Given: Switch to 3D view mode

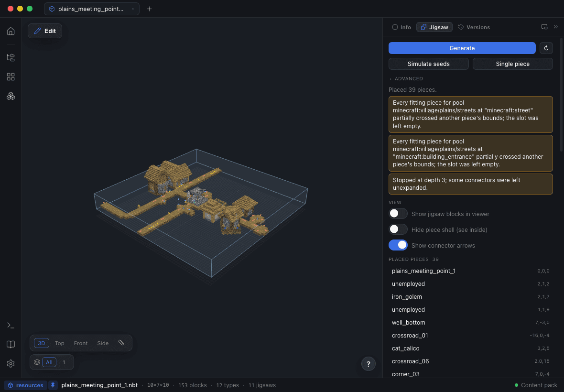Looking at the screenshot, I should coord(42,343).
